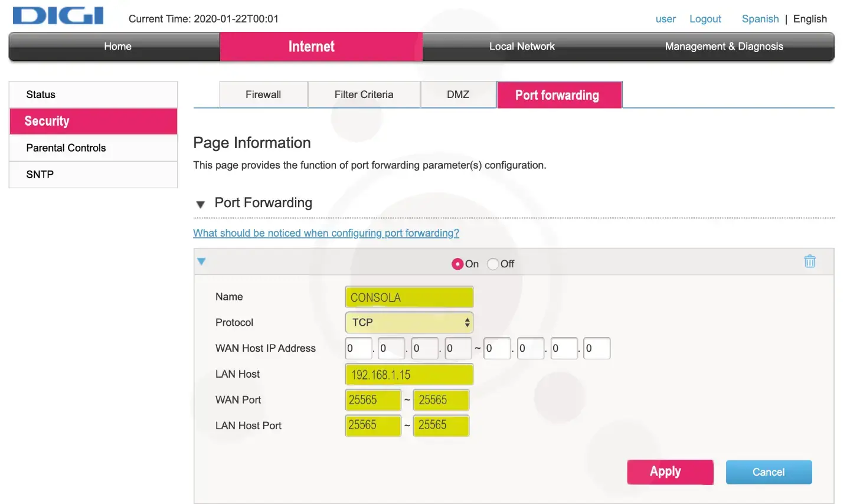Click second octet of WAN Host end IP
Screen dimensions: 850x504
531,348
